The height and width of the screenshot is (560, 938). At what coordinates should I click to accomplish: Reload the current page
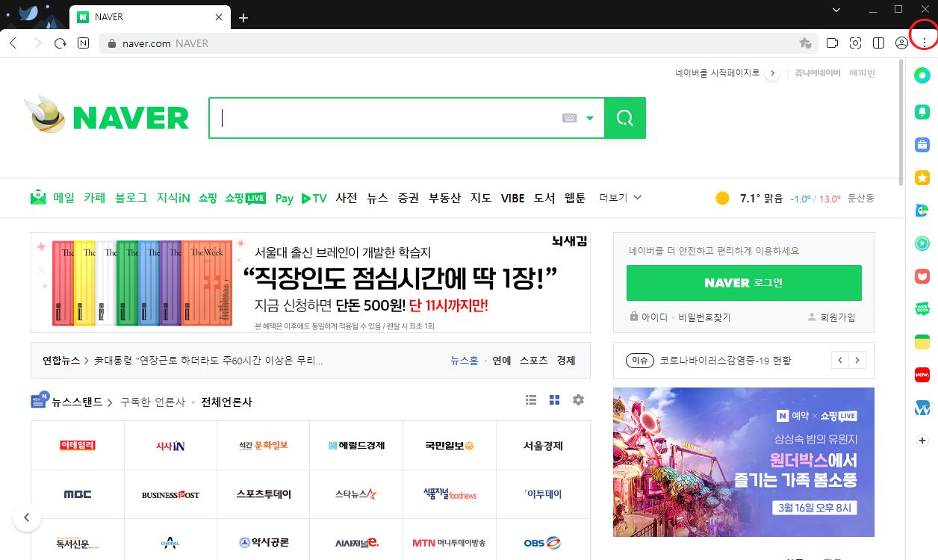click(60, 43)
